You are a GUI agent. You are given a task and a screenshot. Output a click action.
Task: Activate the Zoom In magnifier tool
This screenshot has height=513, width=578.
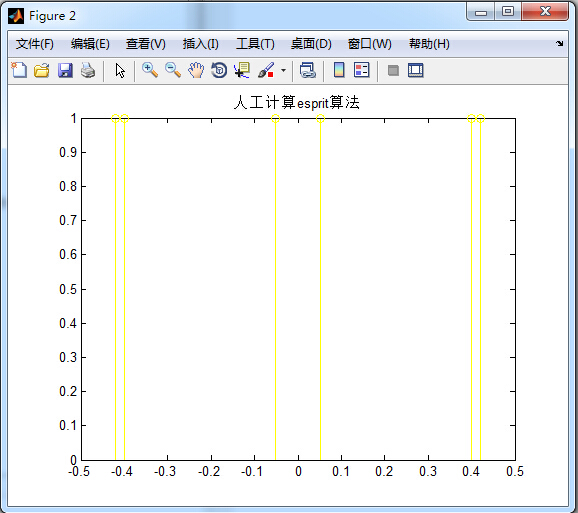[x=150, y=70]
